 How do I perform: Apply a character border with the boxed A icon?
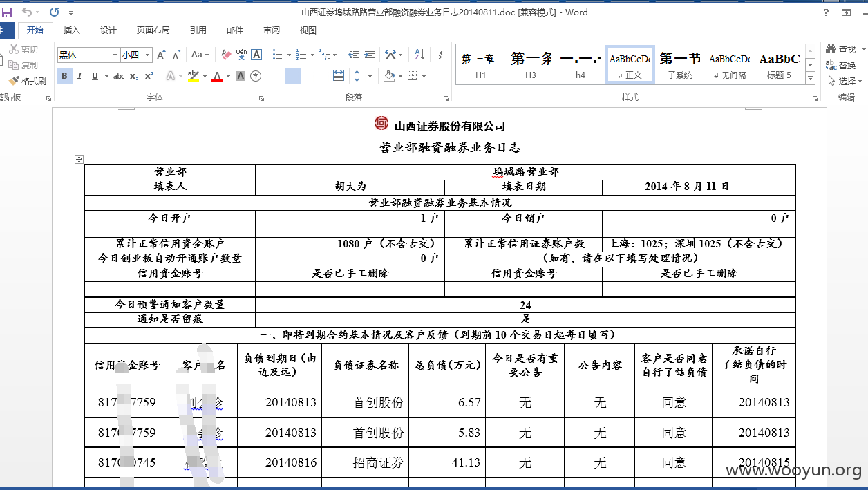(256, 55)
